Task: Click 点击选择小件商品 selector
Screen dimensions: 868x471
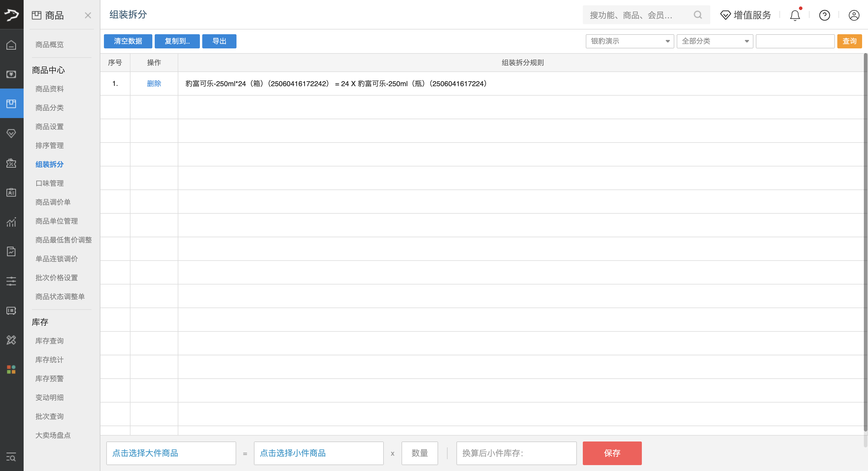Action: click(319, 453)
